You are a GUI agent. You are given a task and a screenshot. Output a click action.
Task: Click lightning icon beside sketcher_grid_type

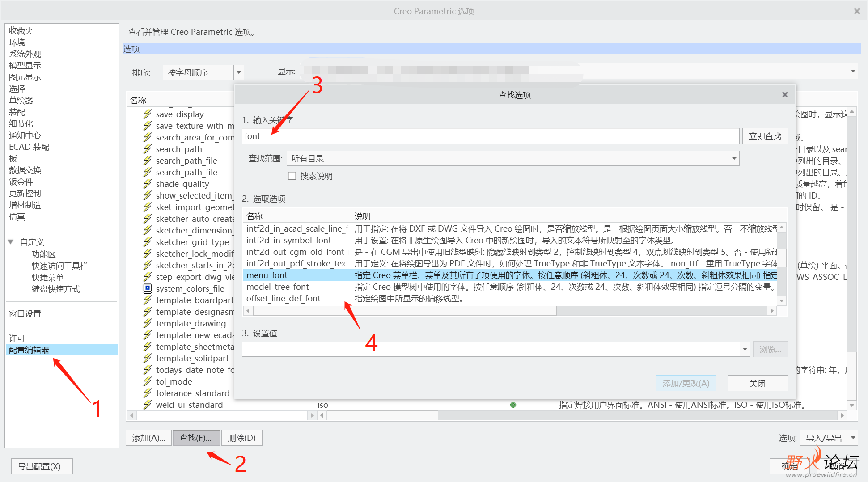tap(148, 242)
